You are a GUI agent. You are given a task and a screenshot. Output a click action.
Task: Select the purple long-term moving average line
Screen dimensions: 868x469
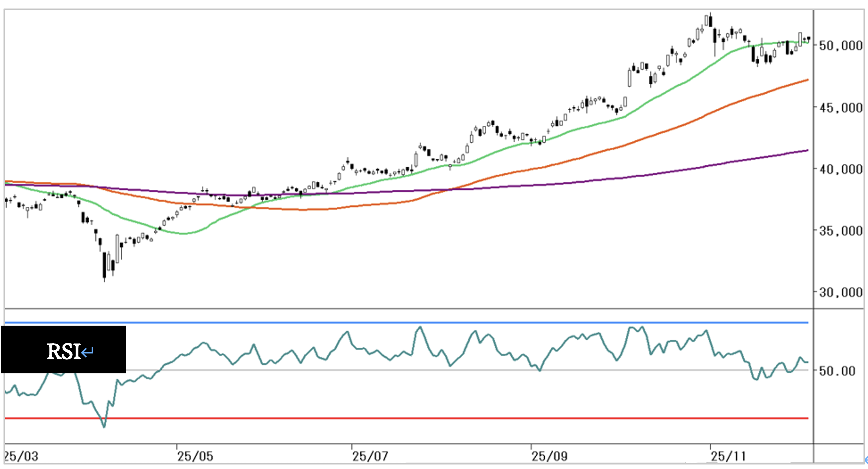point(652,174)
